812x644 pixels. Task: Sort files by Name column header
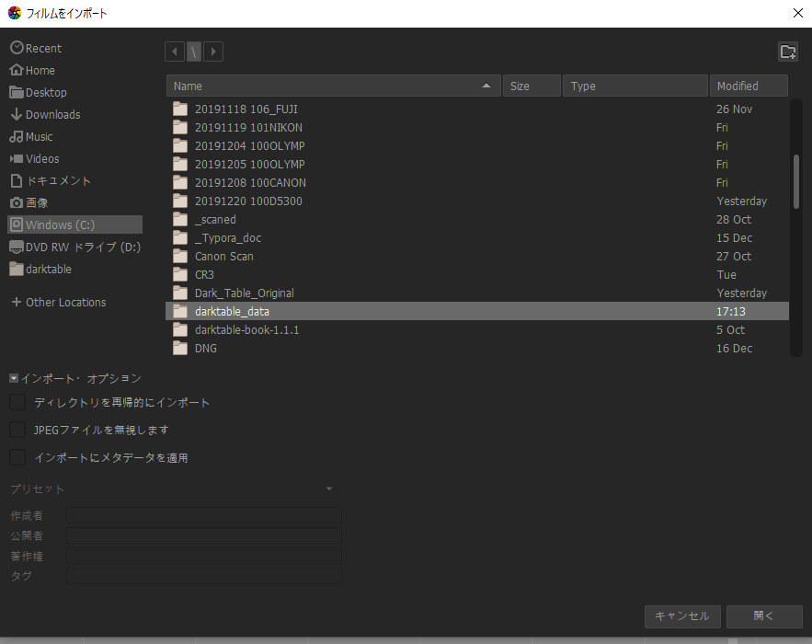coord(334,86)
